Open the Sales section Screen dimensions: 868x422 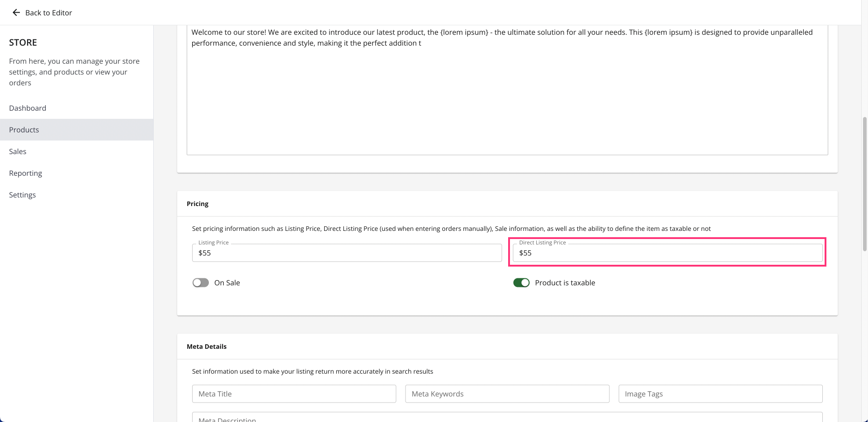pos(77,151)
